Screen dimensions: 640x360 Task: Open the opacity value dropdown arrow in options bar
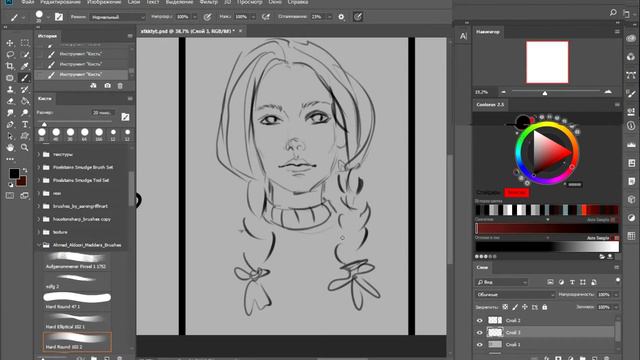(x=194, y=17)
